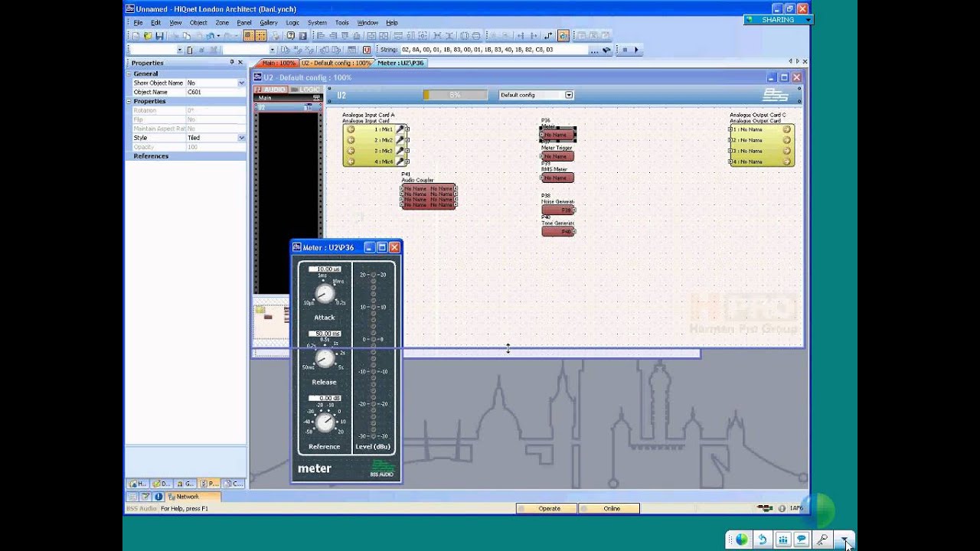The width and height of the screenshot is (980, 551).
Task: Collapse the General section in Properties
Action: [x=129, y=73]
